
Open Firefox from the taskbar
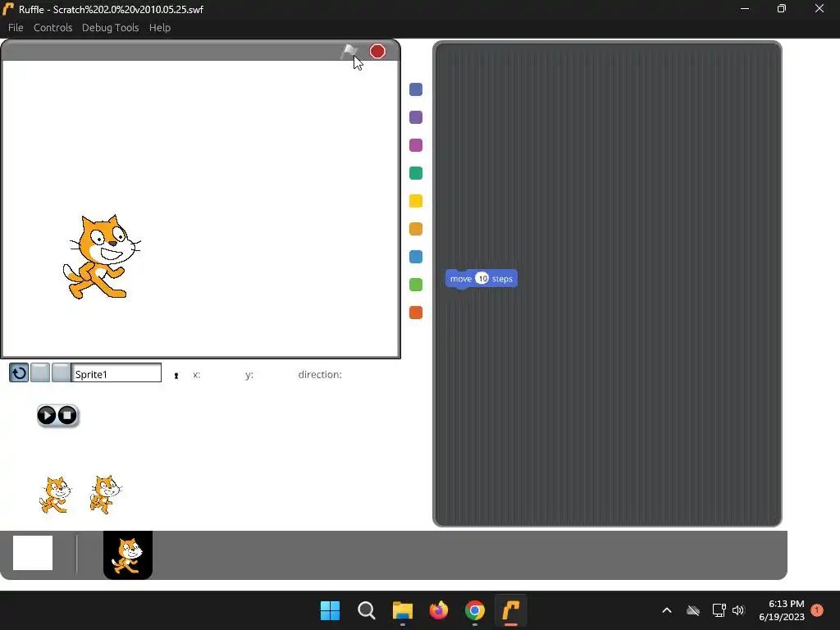(439, 610)
